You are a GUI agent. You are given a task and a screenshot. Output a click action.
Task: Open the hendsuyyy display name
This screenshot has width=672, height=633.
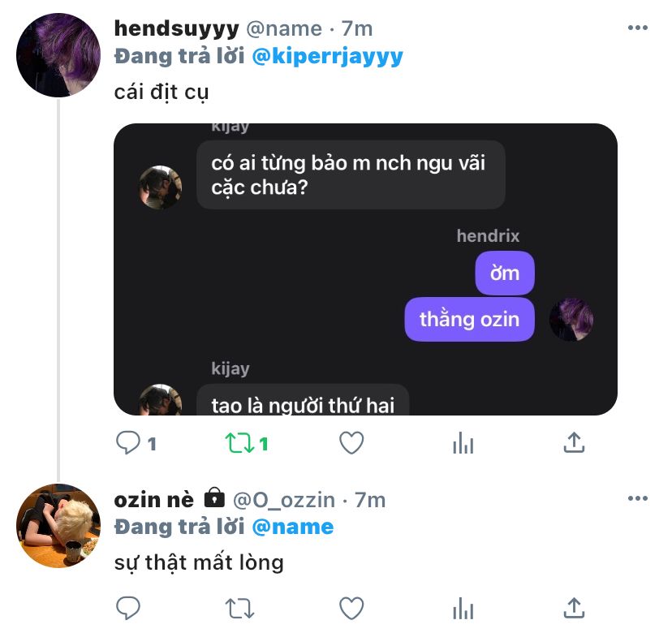[x=176, y=28]
